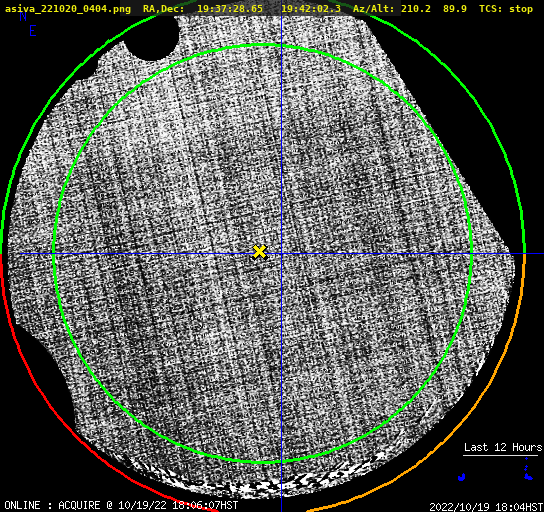
Task: Click the altitude reading 89.9
Action: 454,9
